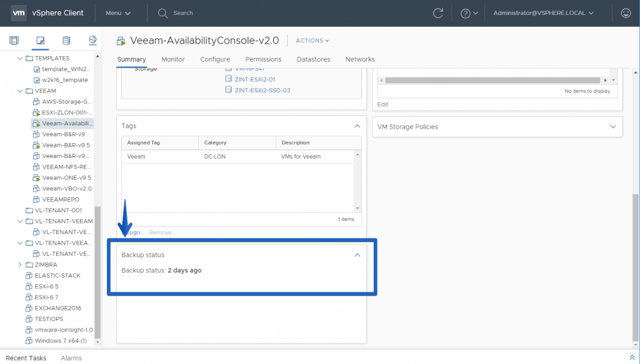
Task: Switch to the Summary tab
Action: coord(131,59)
